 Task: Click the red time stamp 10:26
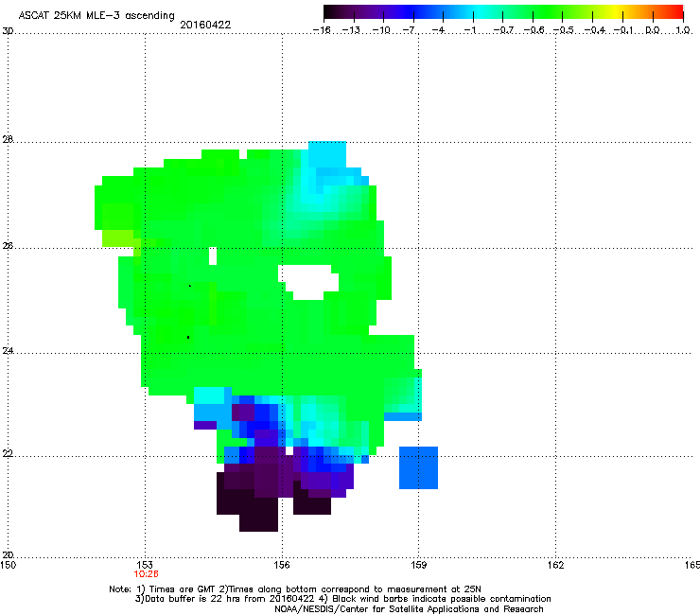146,574
